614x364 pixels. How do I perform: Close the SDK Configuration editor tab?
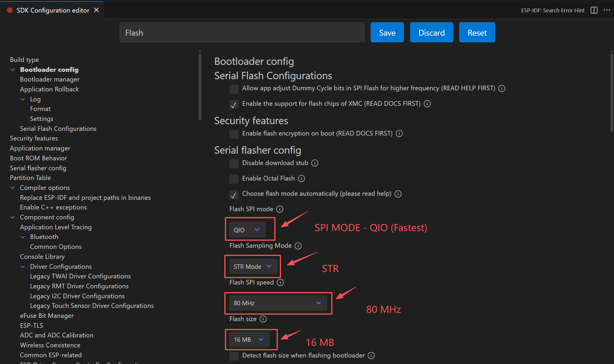point(96,10)
